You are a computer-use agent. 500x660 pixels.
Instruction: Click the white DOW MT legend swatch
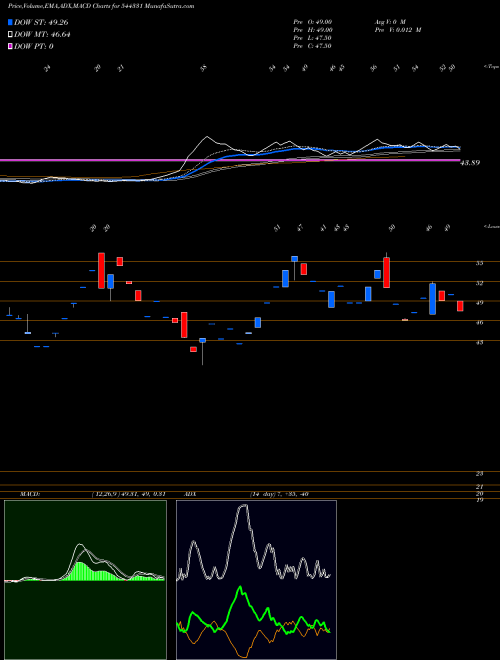(x=11, y=35)
